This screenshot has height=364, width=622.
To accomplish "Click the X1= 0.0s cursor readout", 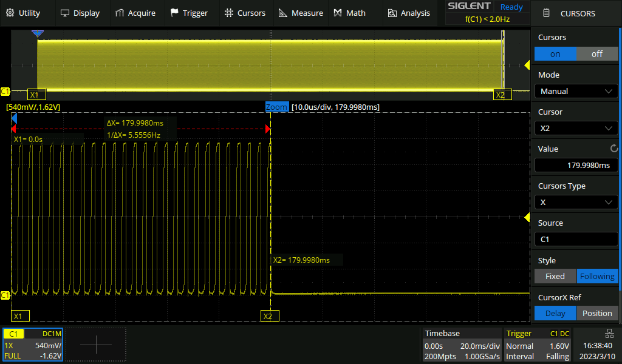I will [x=28, y=140].
